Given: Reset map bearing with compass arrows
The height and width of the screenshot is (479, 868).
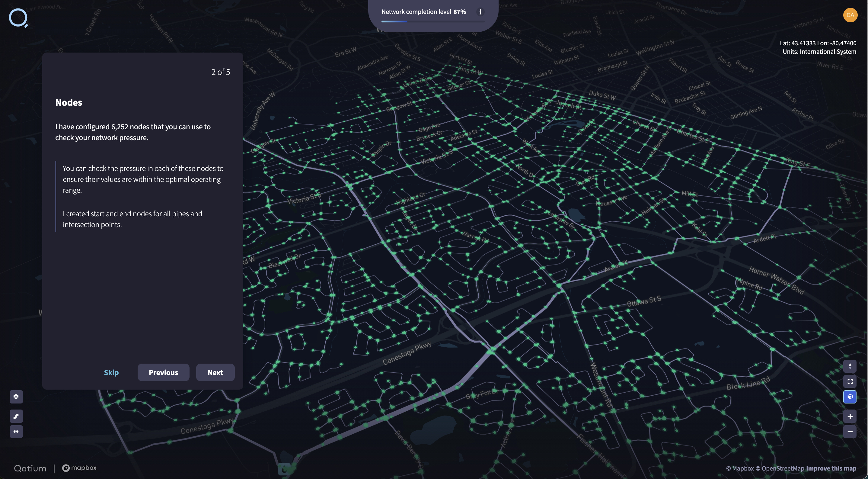Looking at the screenshot, I should click(850, 366).
